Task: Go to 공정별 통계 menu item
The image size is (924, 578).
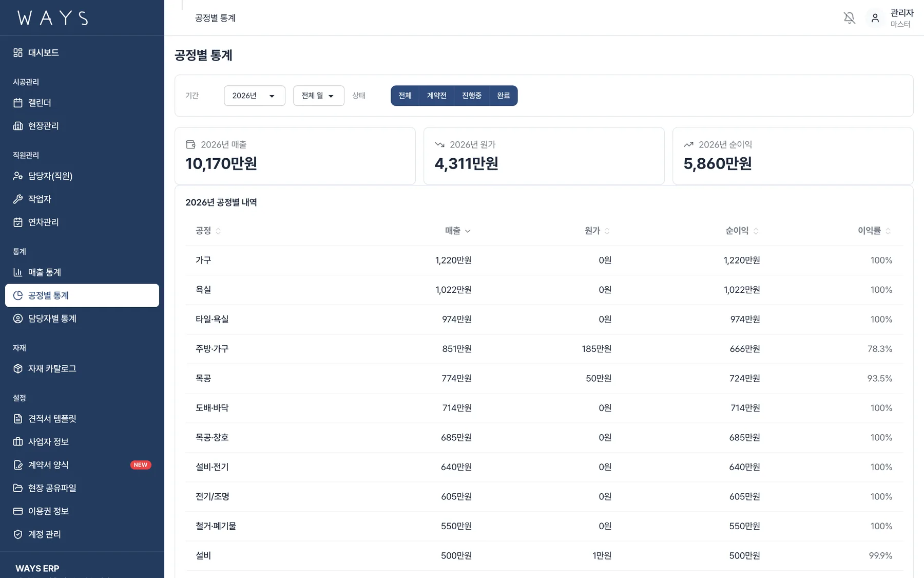Action: pyautogui.click(x=82, y=295)
